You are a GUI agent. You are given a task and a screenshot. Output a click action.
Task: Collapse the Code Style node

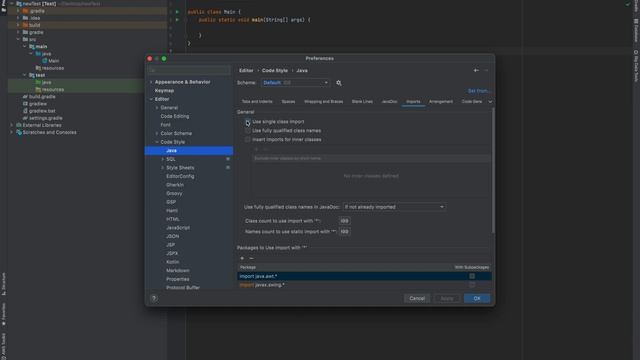pos(157,142)
